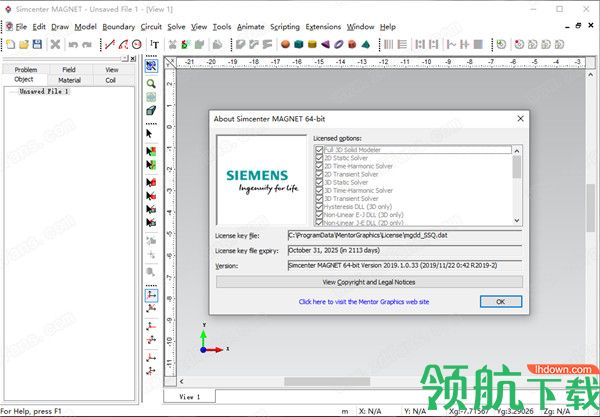Viewport: 600px width, 417px height.
Task: Click the green pyramid primitive icon
Action: [366, 44]
